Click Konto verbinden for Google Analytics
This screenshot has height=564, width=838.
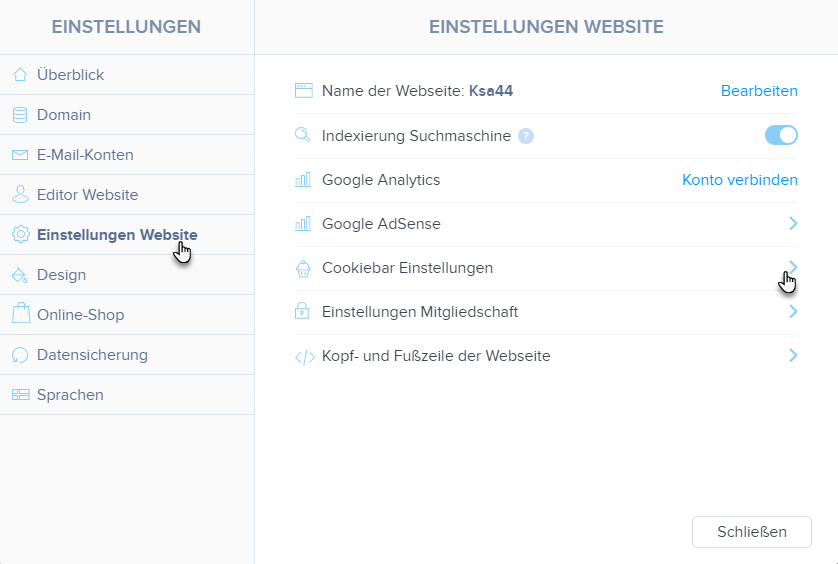coord(739,180)
